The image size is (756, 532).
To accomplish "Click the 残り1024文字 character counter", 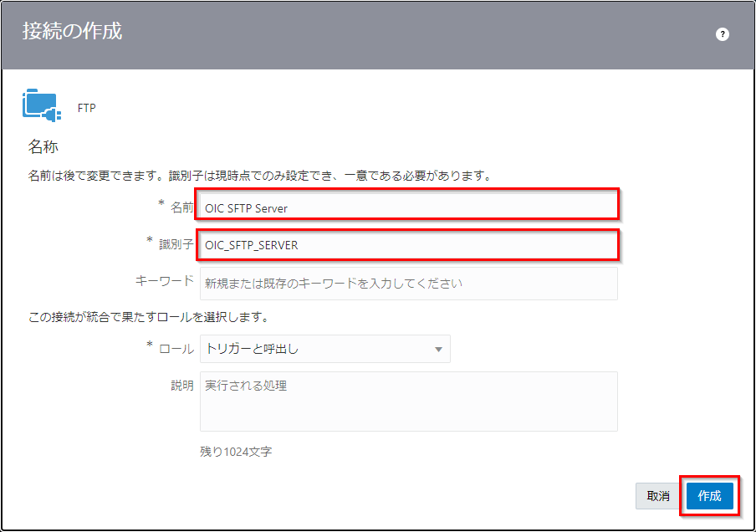I will (236, 452).
